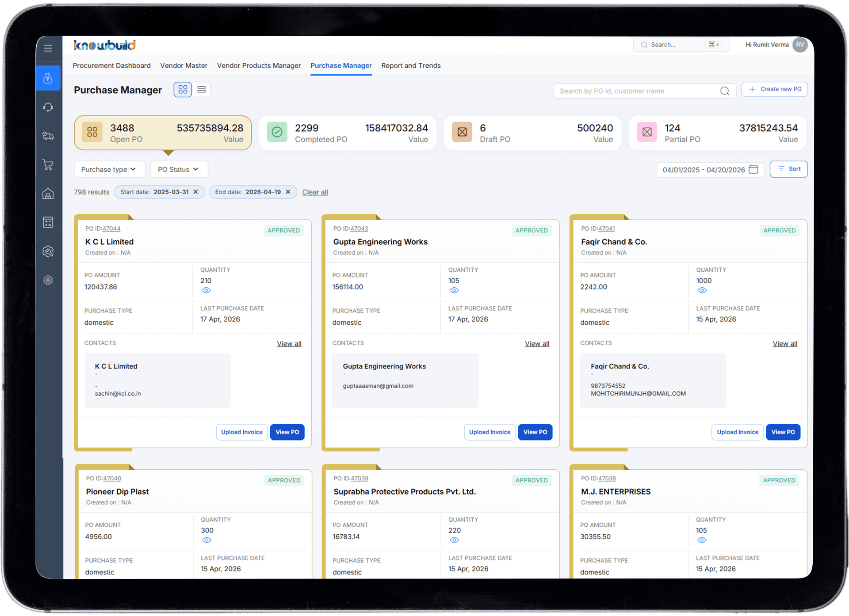Image resolution: width=849 pixels, height=616 pixels.
Task: Click the knowbuild logo
Action: 105,45
